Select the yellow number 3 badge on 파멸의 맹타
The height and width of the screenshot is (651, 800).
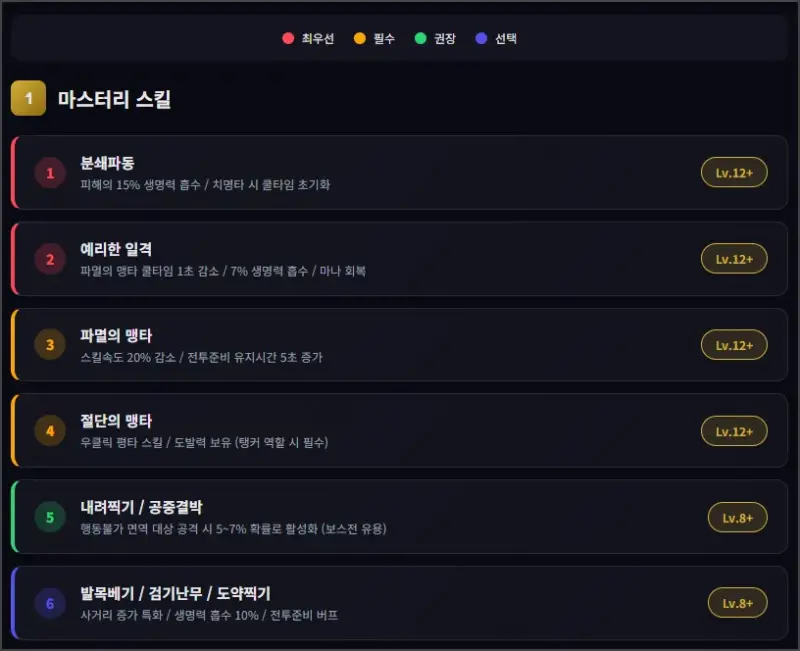(x=49, y=345)
